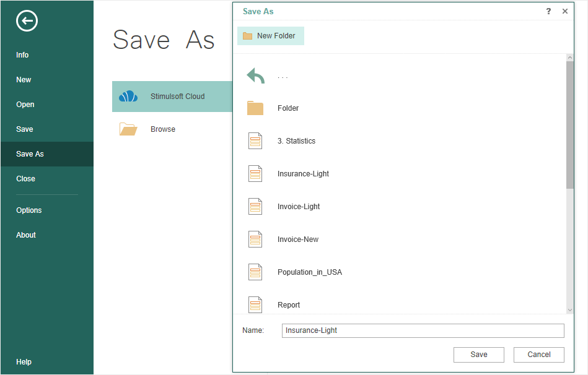The height and width of the screenshot is (375, 588).
Task: Cancel the Save As dialog
Action: 539,355
